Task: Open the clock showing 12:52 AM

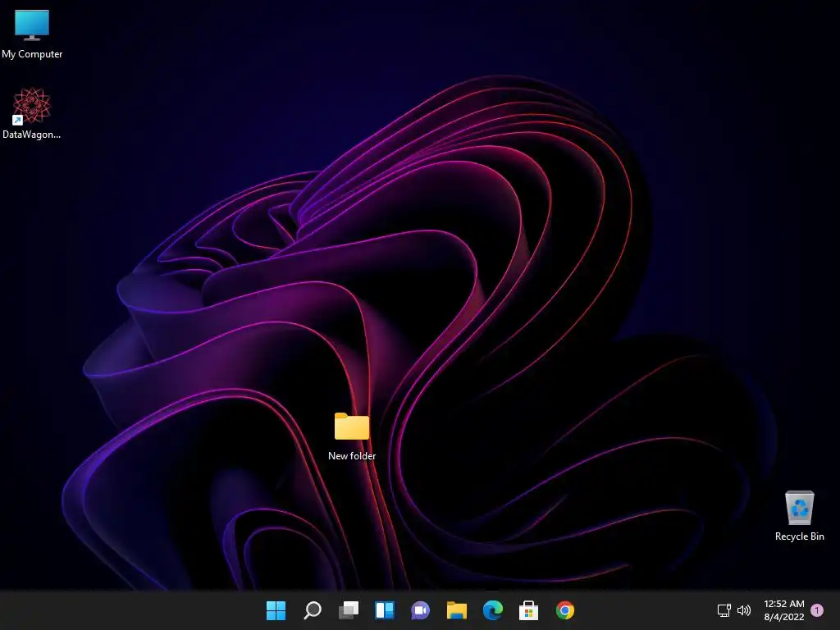Action: pos(783,604)
